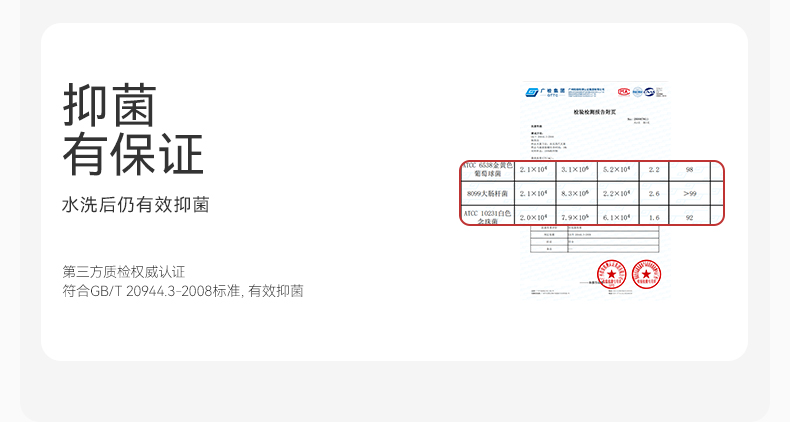Click the report title "检验检测报告附页"
Screen dimensions: 790x422
[595, 112]
